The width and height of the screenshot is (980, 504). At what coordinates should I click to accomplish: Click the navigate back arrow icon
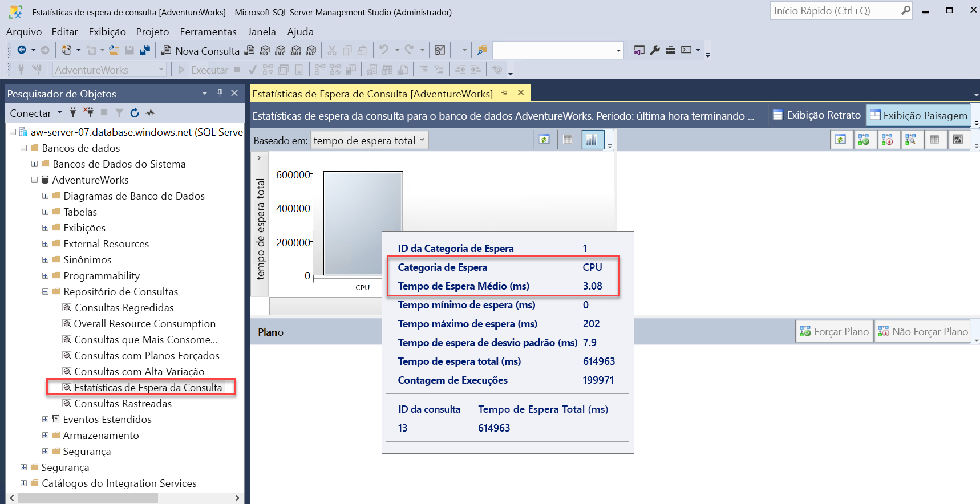click(22, 50)
